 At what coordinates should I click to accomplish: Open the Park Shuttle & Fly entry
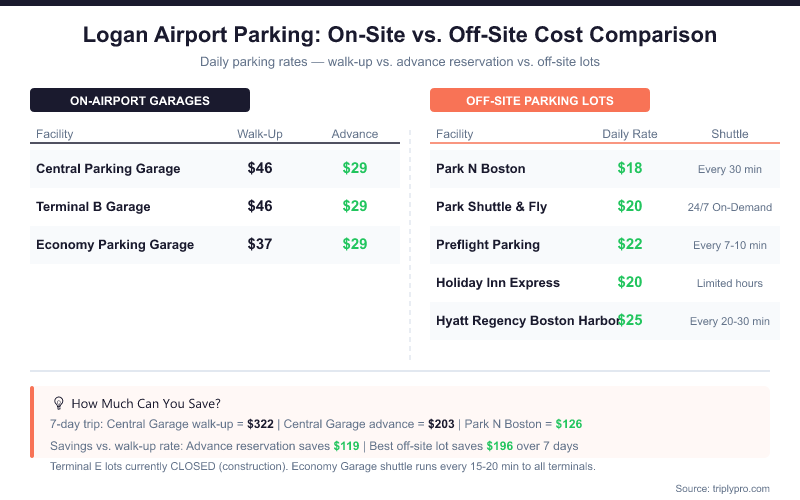[491, 207]
